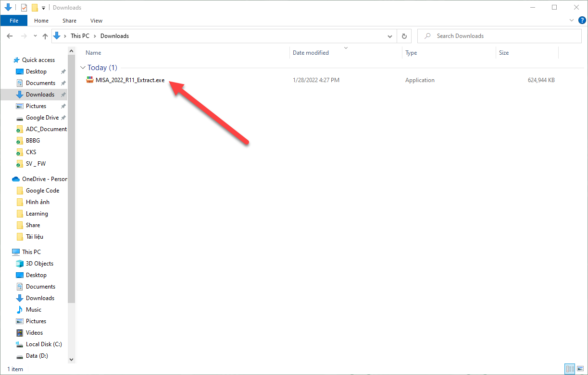The height and width of the screenshot is (375, 588).
Task: Switch to Details view layout
Action: pyautogui.click(x=570, y=369)
